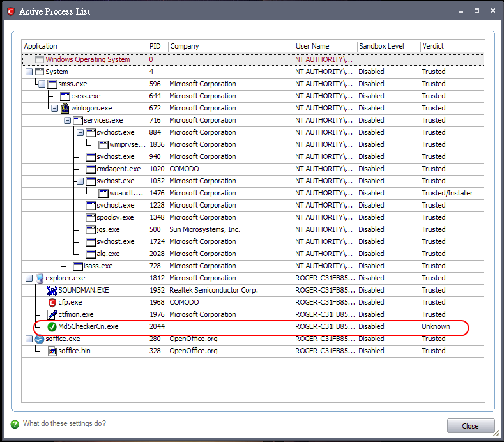504x442 pixels.
Task: Select the svchost.exe PID 940 row name
Action: pyautogui.click(x=116, y=157)
